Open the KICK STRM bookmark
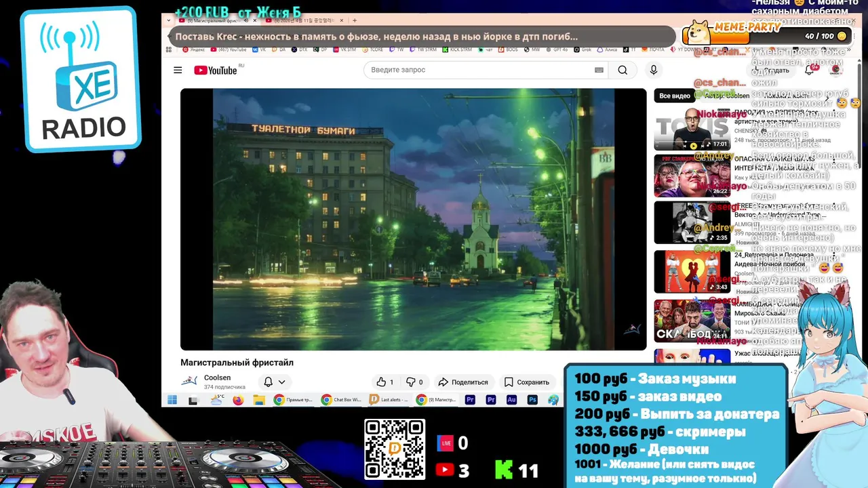The image size is (868, 488). [457, 49]
